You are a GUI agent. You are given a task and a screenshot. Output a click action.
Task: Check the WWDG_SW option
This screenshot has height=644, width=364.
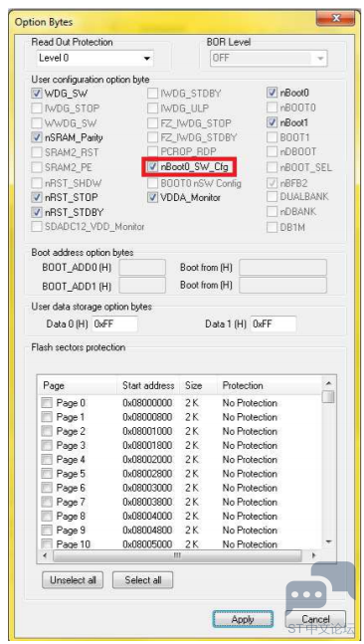pos(37,123)
